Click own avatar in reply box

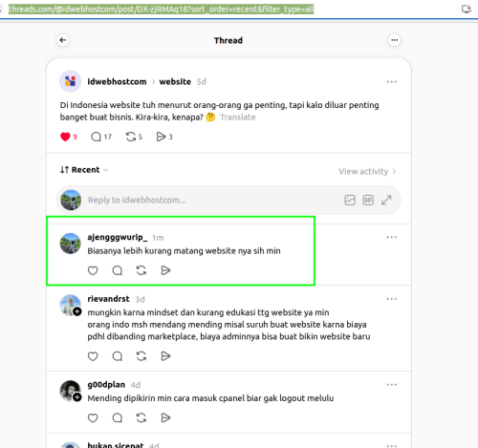pyautogui.click(x=71, y=200)
